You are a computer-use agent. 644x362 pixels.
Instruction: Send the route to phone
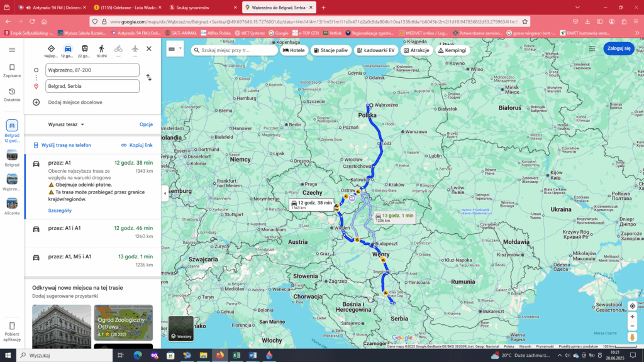[62, 145]
